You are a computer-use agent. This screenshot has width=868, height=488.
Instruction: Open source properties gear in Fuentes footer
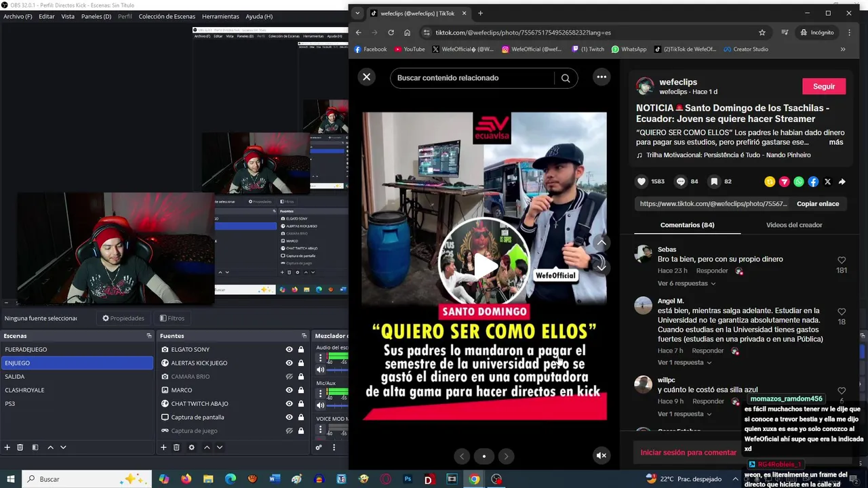pos(191,447)
